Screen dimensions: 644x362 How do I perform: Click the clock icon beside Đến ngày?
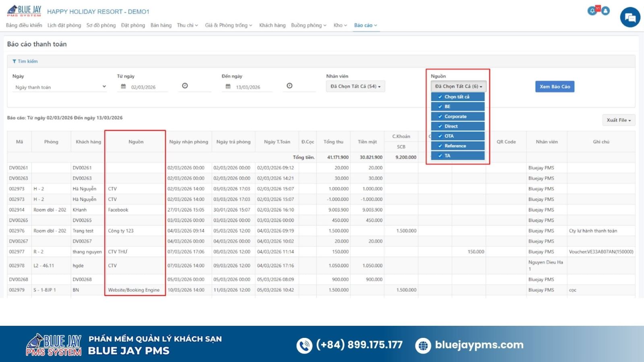click(x=289, y=86)
